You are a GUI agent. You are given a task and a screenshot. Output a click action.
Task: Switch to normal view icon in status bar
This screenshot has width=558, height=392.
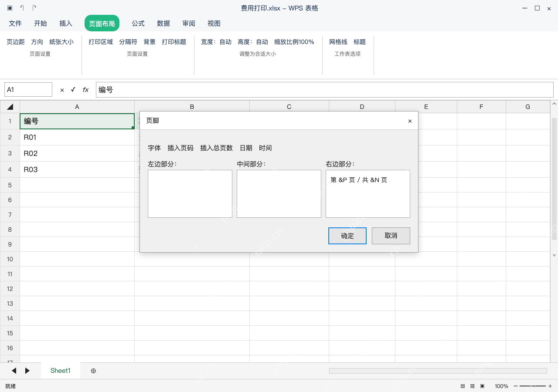(x=463, y=386)
